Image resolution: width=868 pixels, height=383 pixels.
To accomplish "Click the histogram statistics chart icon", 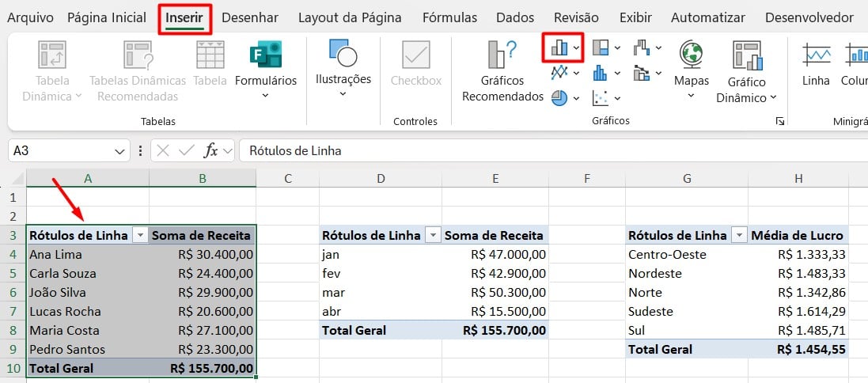I will point(601,73).
